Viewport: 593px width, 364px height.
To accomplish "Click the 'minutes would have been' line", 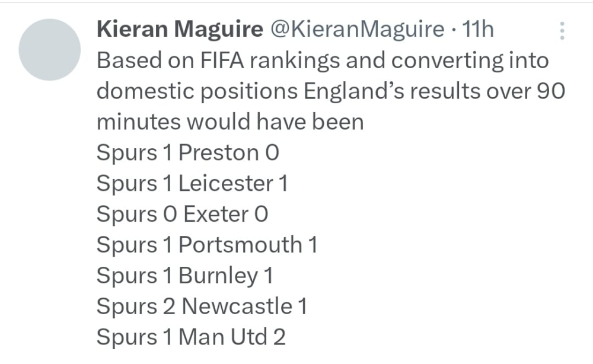I will click(x=230, y=122).
